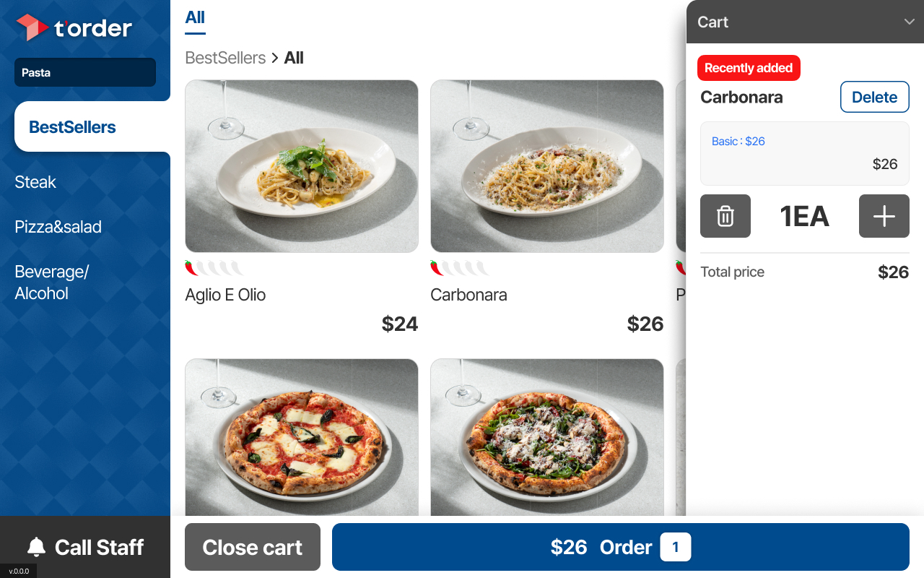Click the chili spice icon under Carbonara
924x578 pixels.
coord(437,268)
